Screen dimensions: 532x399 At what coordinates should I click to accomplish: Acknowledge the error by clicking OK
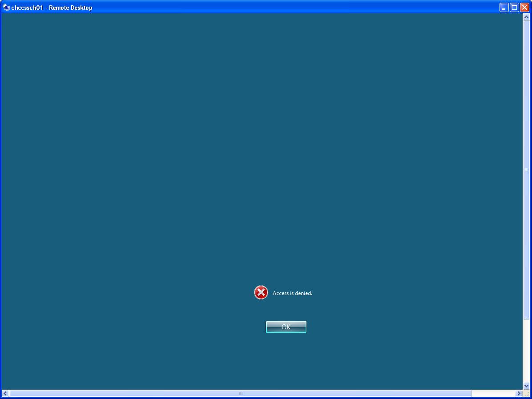pyautogui.click(x=286, y=327)
